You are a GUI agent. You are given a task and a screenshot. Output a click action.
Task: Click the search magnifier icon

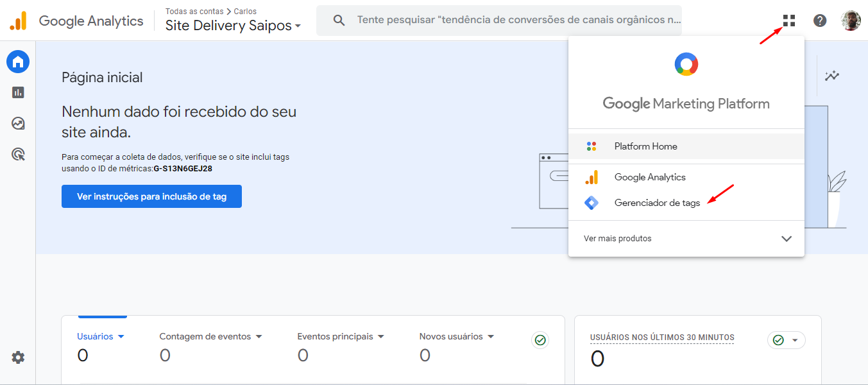(x=339, y=21)
